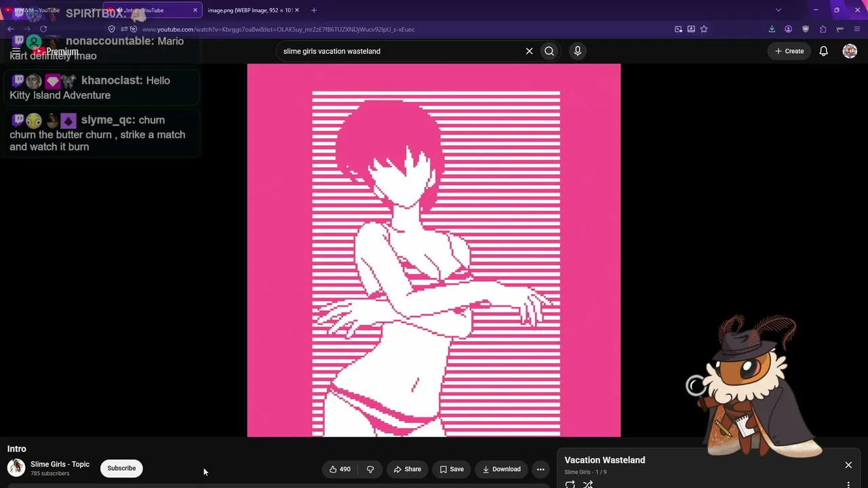The height and width of the screenshot is (488, 868).
Task: Open the YouTube guide hamburger menu
Action: tap(16, 51)
